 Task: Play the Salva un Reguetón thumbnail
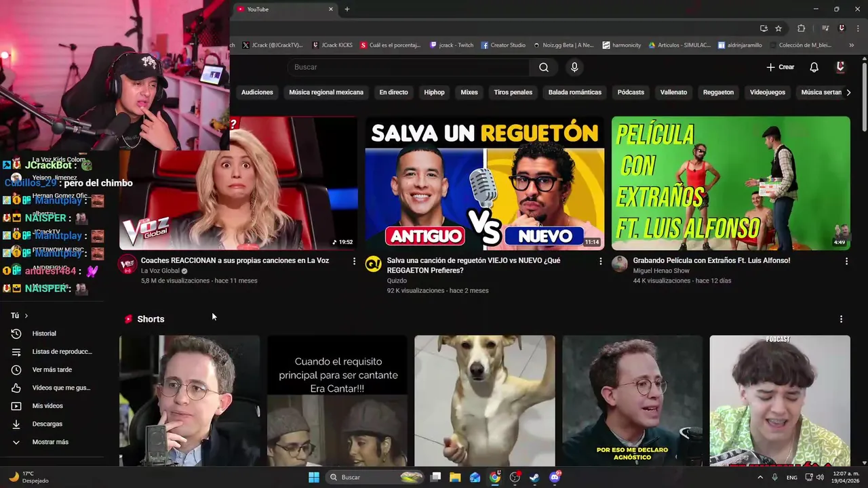coord(485,183)
